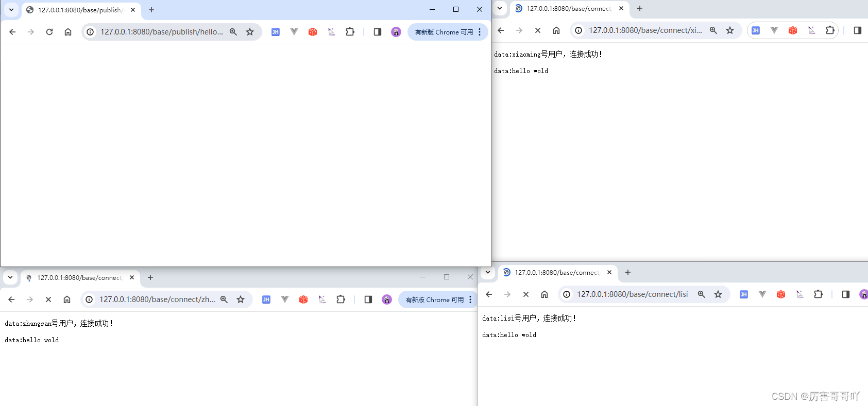Bookmark the publish page with star icon
Viewport: 868px width, 406px height.
[250, 32]
